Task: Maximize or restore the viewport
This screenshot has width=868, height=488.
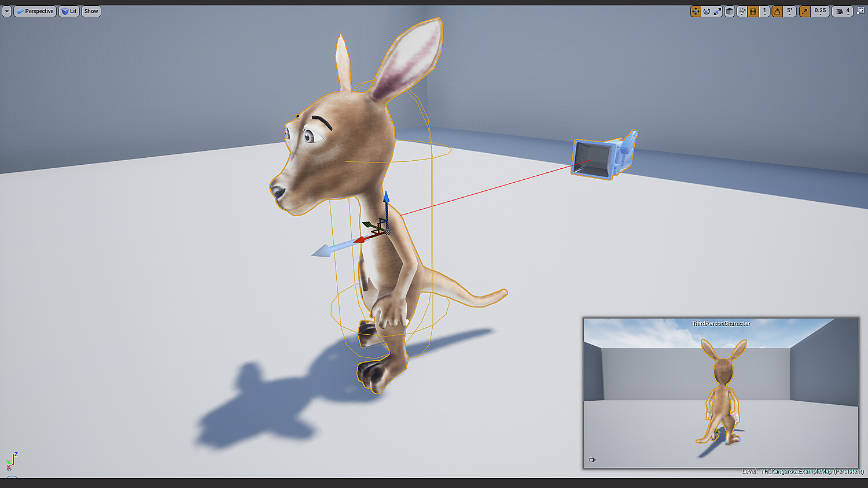Action: click(860, 11)
